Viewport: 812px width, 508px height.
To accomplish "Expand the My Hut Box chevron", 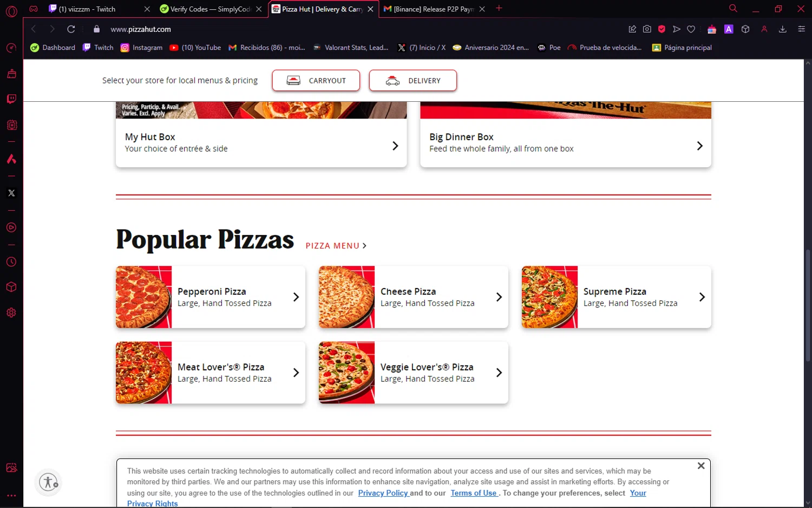I will click(395, 146).
